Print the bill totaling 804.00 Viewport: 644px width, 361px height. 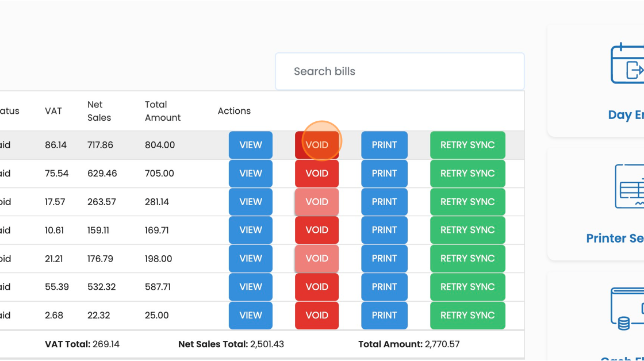point(385,145)
